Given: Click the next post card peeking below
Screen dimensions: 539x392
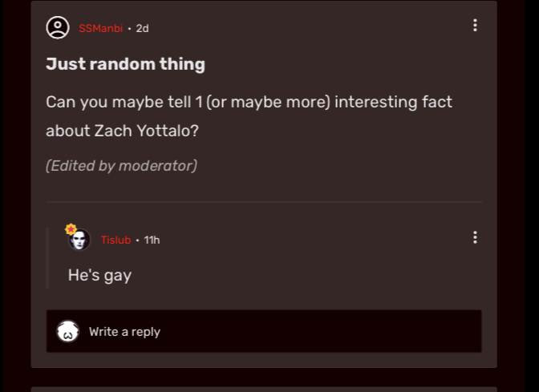Looking at the screenshot, I should [x=264, y=390].
